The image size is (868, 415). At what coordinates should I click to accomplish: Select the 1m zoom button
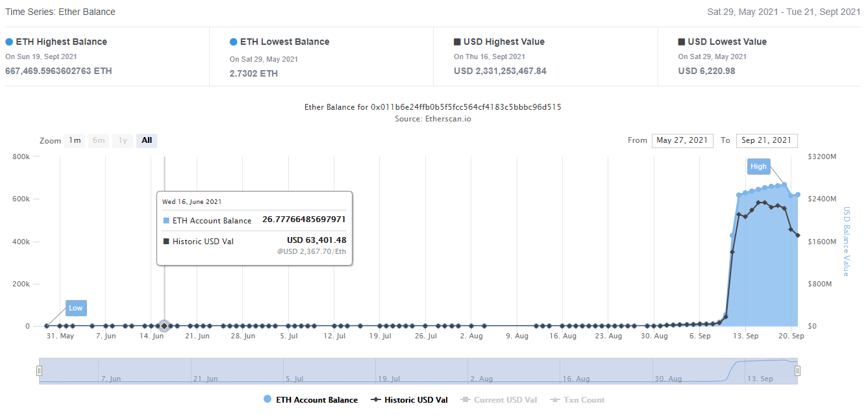pyautogui.click(x=75, y=140)
